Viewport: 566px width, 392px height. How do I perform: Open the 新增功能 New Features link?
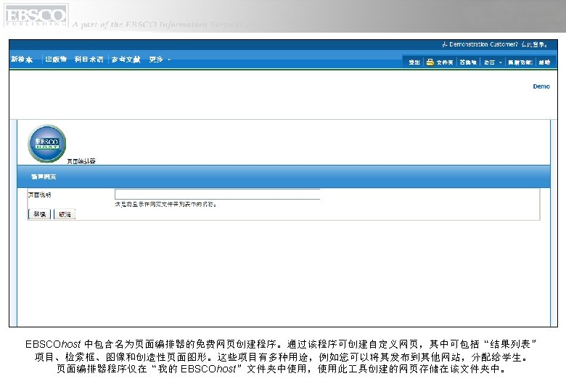point(520,62)
